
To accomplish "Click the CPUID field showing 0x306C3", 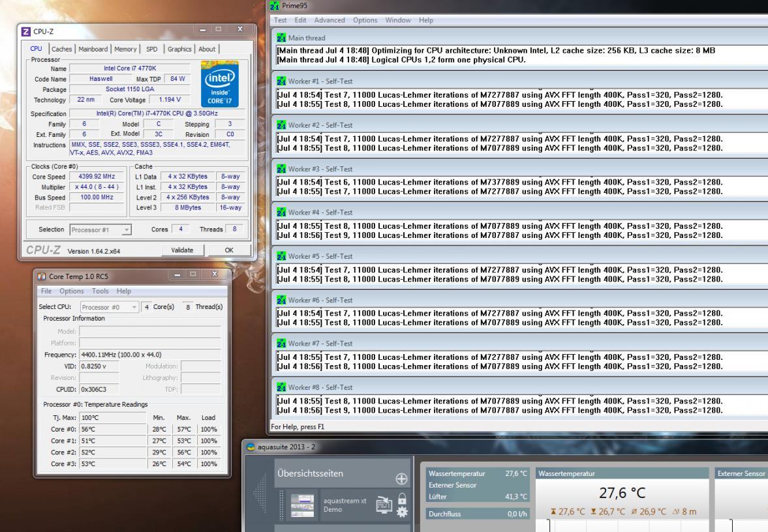I will click(x=99, y=390).
